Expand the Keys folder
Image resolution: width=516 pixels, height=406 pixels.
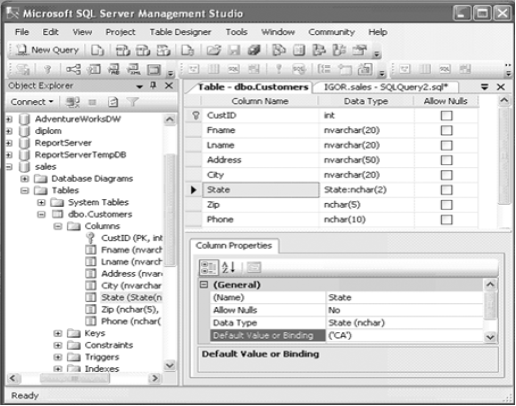tap(58, 333)
